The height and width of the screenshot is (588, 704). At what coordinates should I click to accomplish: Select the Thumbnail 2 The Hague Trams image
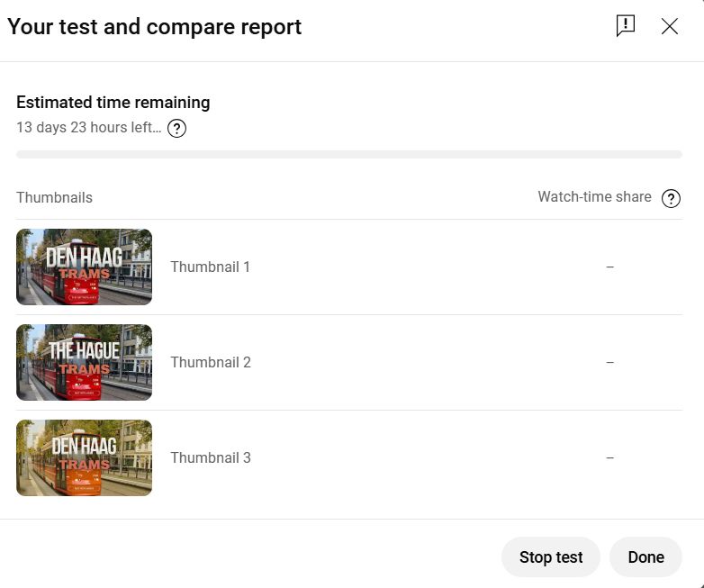pyautogui.click(x=84, y=362)
